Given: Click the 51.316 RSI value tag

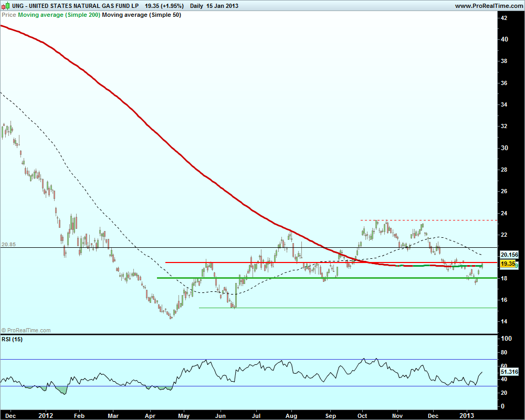Looking at the screenshot, I should pyautogui.click(x=509, y=372).
